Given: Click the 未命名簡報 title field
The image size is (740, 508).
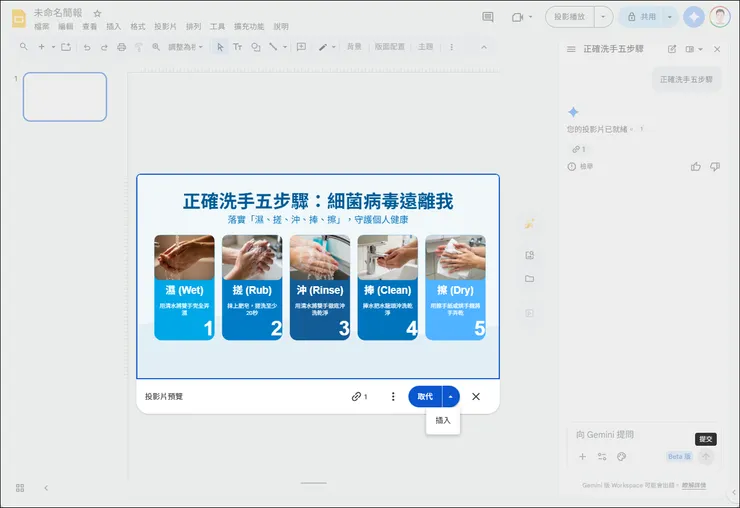Looking at the screenshot, I should [58, 13].
